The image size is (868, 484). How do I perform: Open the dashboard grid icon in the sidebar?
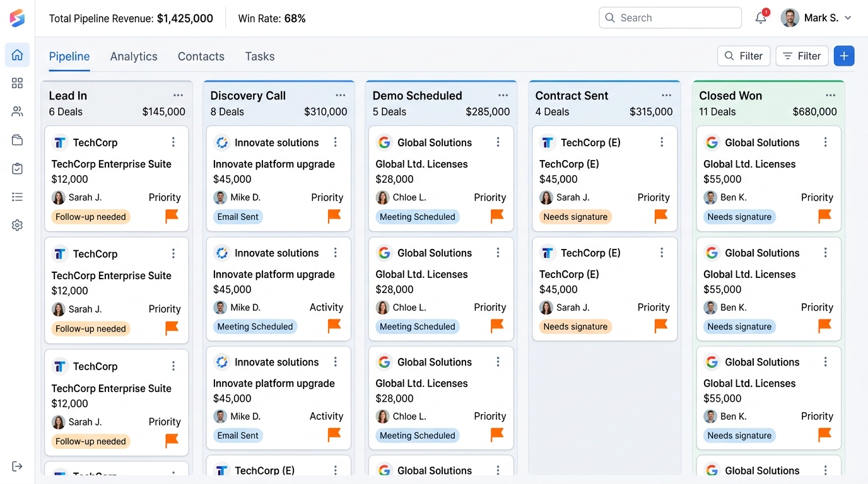(x=17, y=83)
